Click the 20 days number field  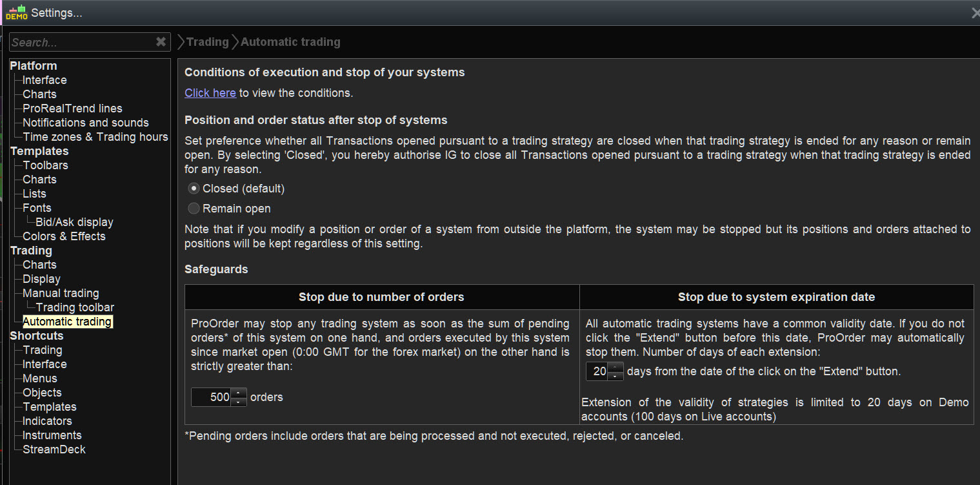[x=597, y=371]
